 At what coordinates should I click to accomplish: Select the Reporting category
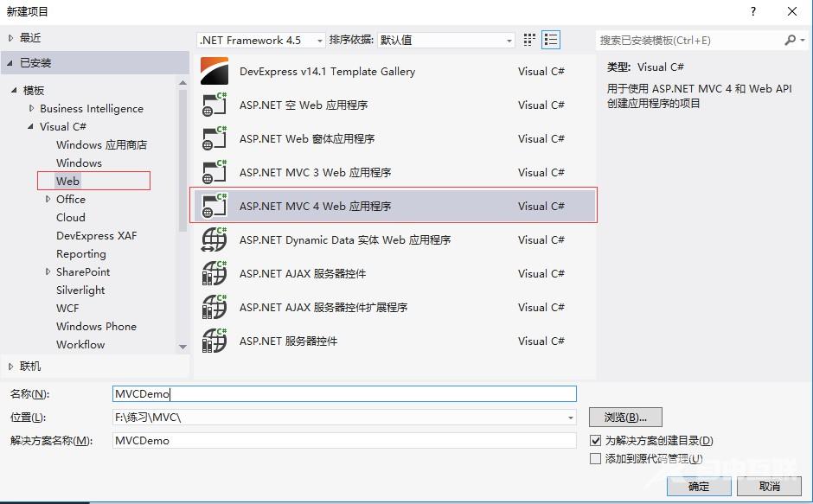(81, 253)
